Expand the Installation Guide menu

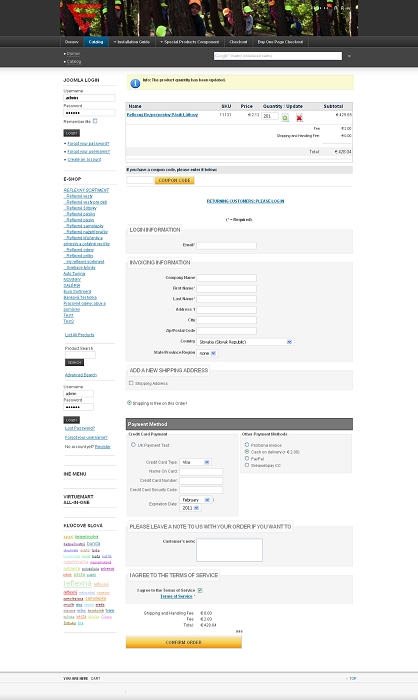[x=132, y=42]
